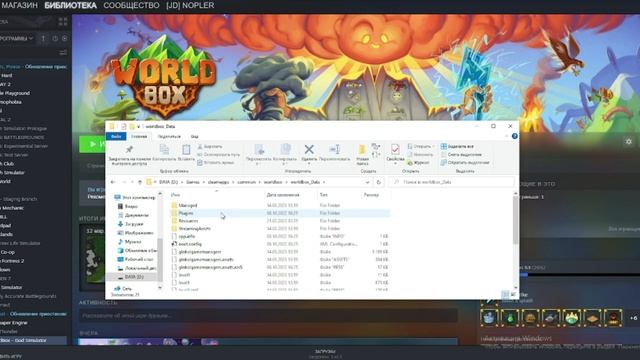Expand the chevron after common in the address path
The image size is (640, 360).
point(260,182)
